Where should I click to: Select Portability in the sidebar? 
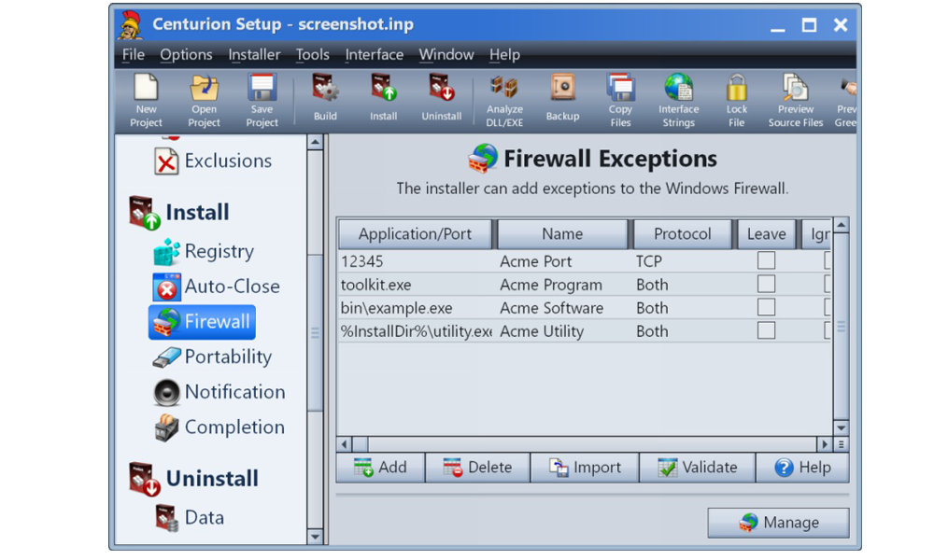227,357
